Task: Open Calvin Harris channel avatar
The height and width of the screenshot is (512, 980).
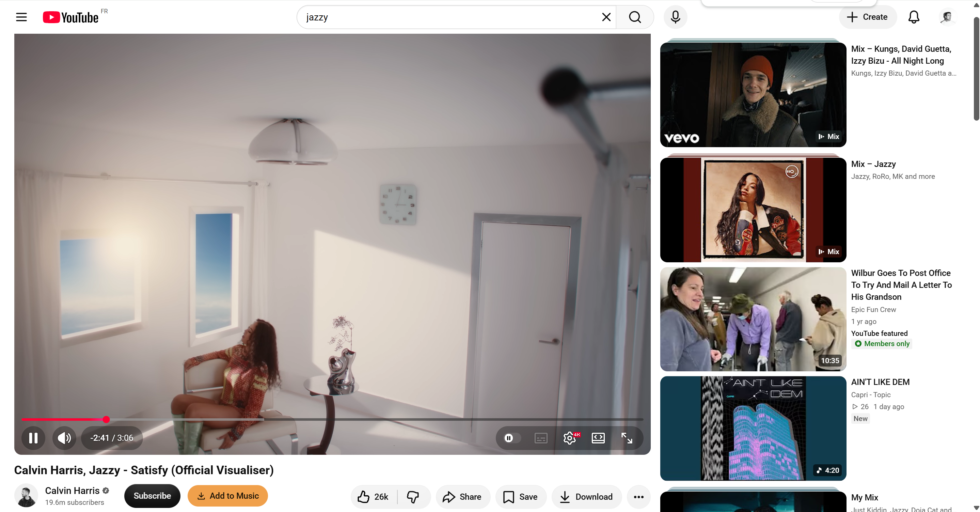Action: [x=26, y=496]
